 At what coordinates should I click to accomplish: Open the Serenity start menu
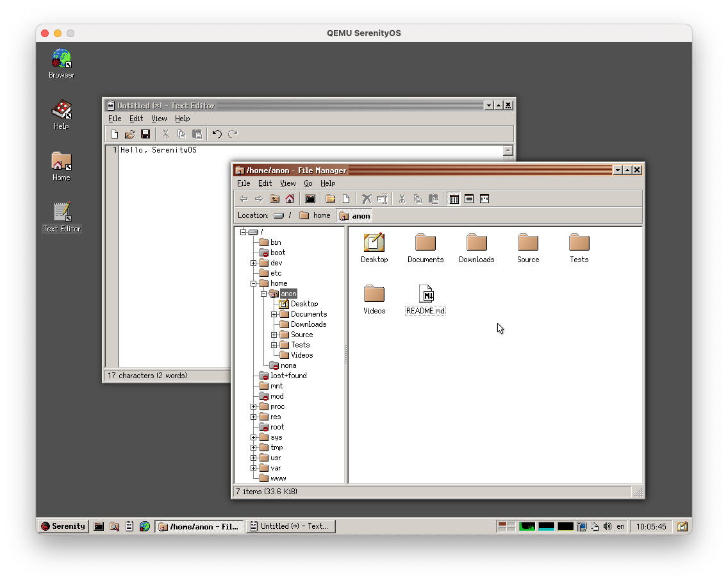(x=63, y=526)
